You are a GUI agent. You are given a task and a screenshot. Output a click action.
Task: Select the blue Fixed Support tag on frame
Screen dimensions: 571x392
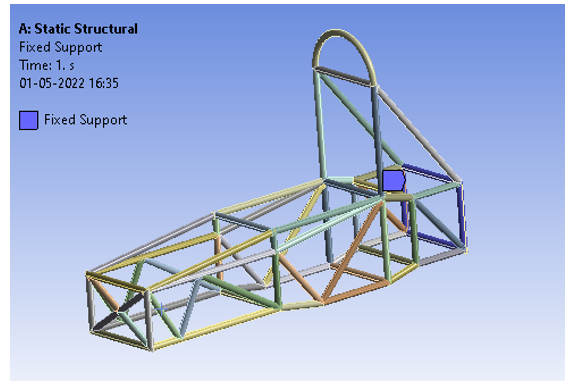click(393, 180)
